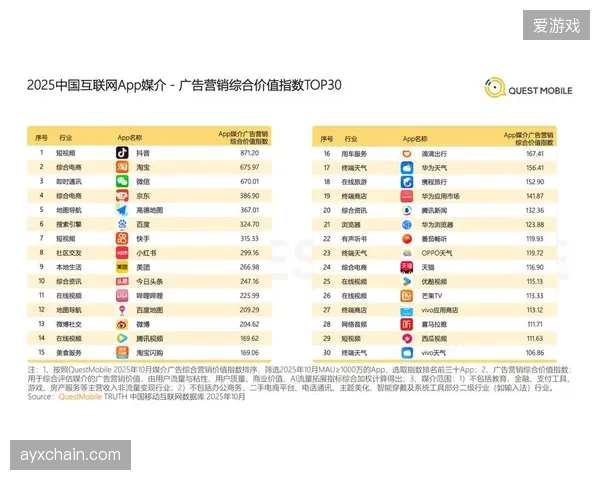Select the app name 哔哩哔哩
600x480 pixels.
[x=150, y=296]
